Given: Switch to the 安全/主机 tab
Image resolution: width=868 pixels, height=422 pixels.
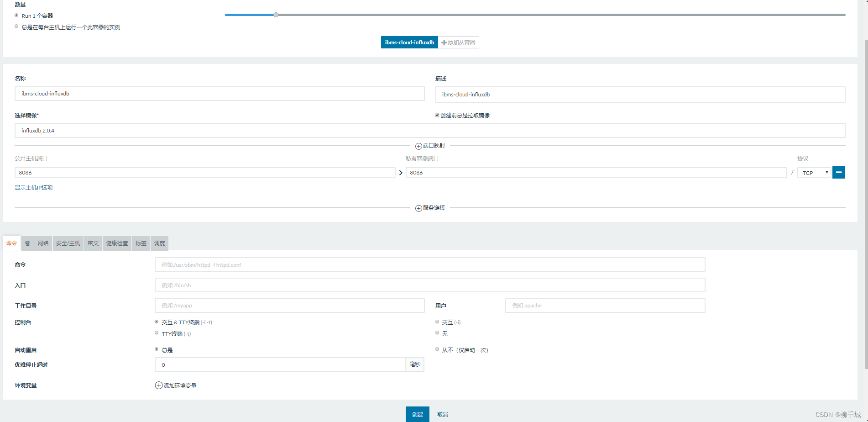Looking at the screenshot, I should pos(68,243).
